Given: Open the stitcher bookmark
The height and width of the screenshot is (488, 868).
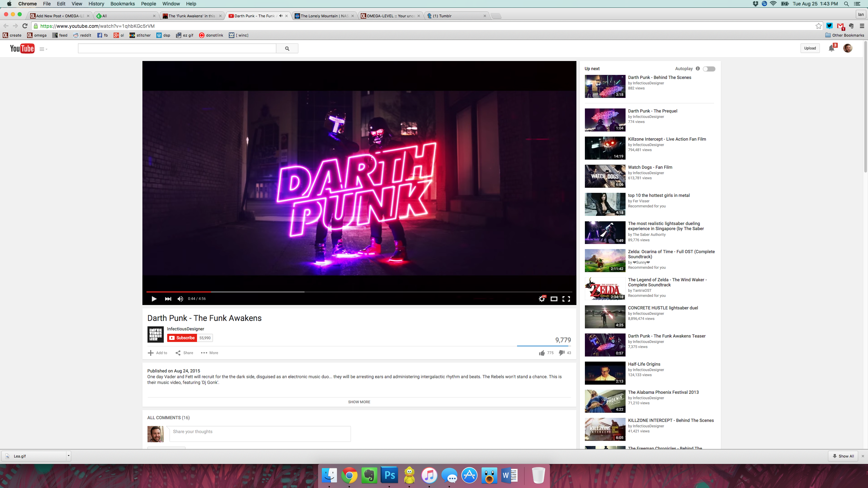Looking at the screenshot, I should 140,35.
